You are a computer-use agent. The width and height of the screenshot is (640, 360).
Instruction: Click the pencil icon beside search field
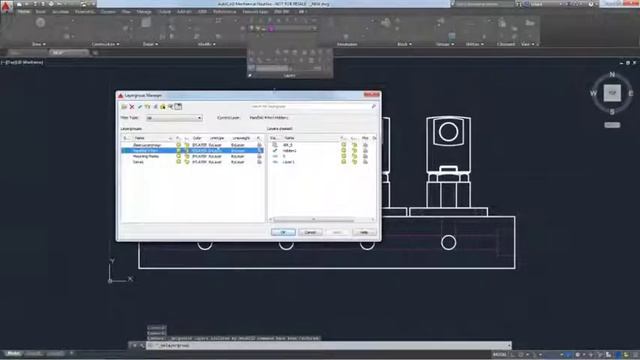click(373, 107)
